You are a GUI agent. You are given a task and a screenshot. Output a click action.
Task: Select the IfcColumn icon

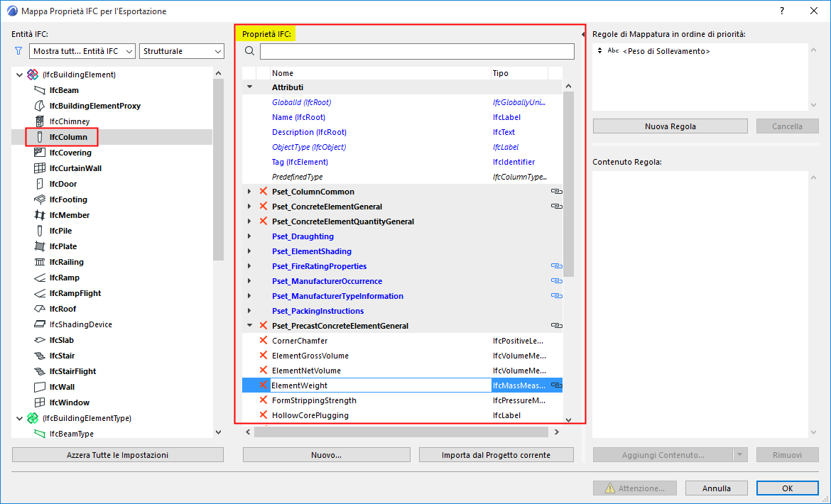click(40, 137)
